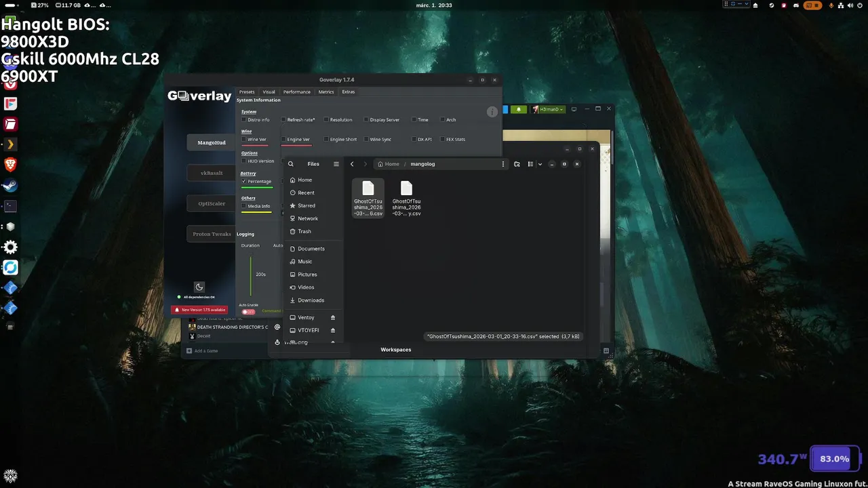Select GhostOfTsushima file ending in 6.csv
The width and height of the screenshot is (868, 488).
368,198
